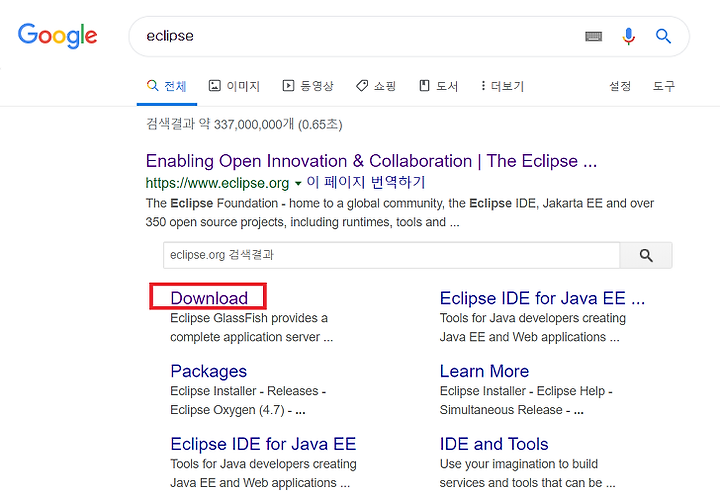Open the Enabling Open Innovation & Collaboration result

click(x=371, y=161)
